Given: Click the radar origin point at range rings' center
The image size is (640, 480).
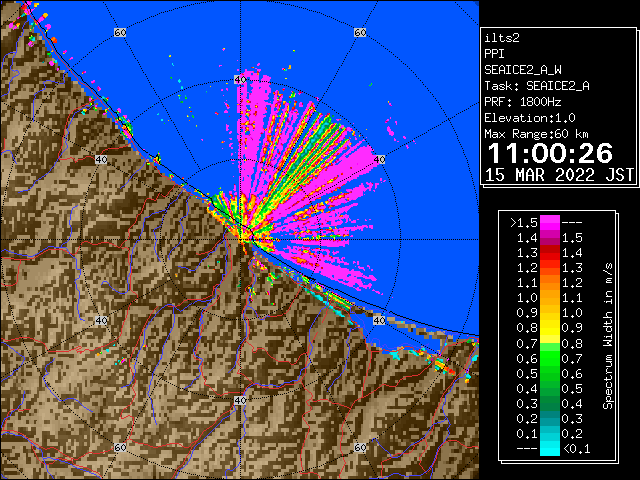Looking at the screenshot, I should click(240, 240).
